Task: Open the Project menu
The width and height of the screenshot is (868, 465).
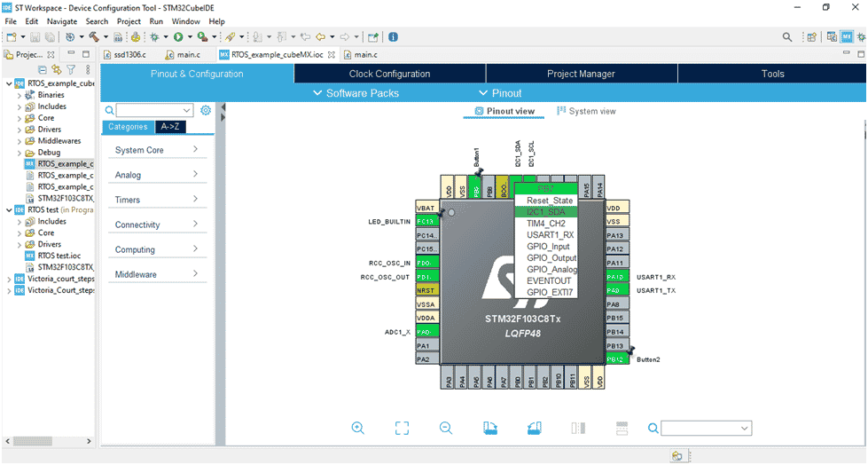Action: [129, 21]
